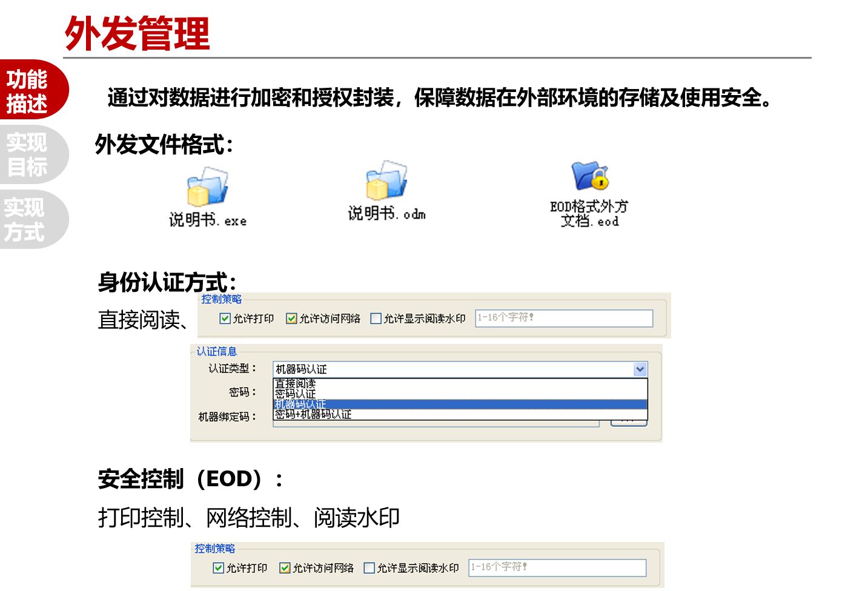This screenshot has width=868, height=591.
Task: Click the 机器绑定码 input field
Action: tap(435, 424)
